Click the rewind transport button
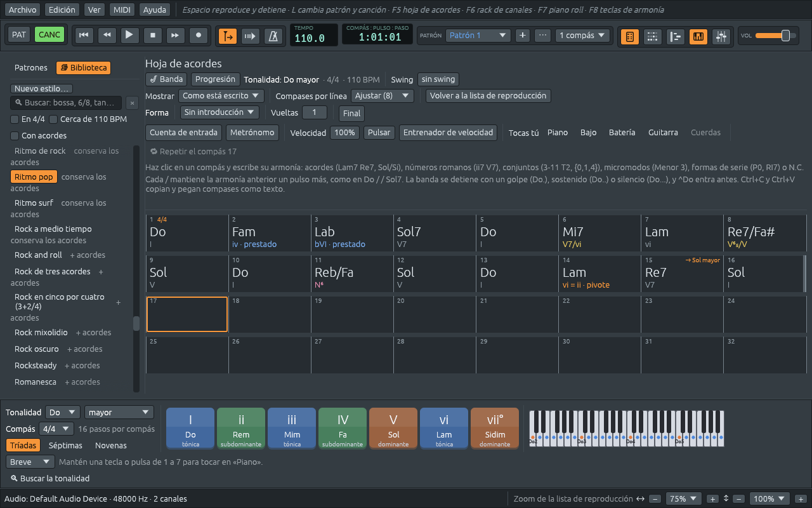Image resolution: width=812 pixels, height=508 pixels. pos(107,35)
